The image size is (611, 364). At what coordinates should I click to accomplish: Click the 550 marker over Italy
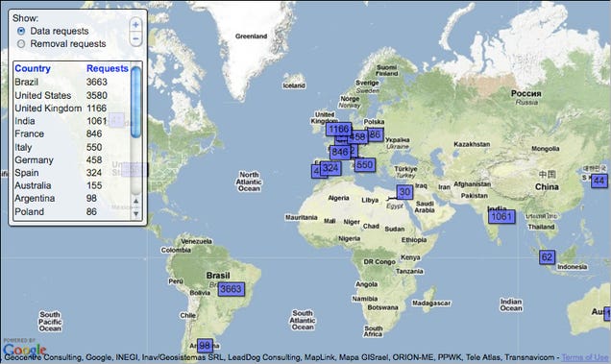[365, 165]
